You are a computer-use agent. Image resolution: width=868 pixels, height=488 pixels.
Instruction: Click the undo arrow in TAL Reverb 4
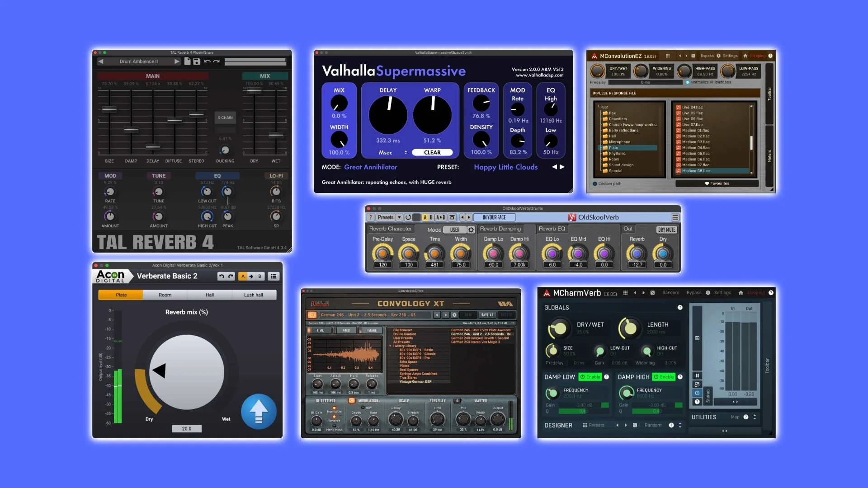tap(208, 61)
